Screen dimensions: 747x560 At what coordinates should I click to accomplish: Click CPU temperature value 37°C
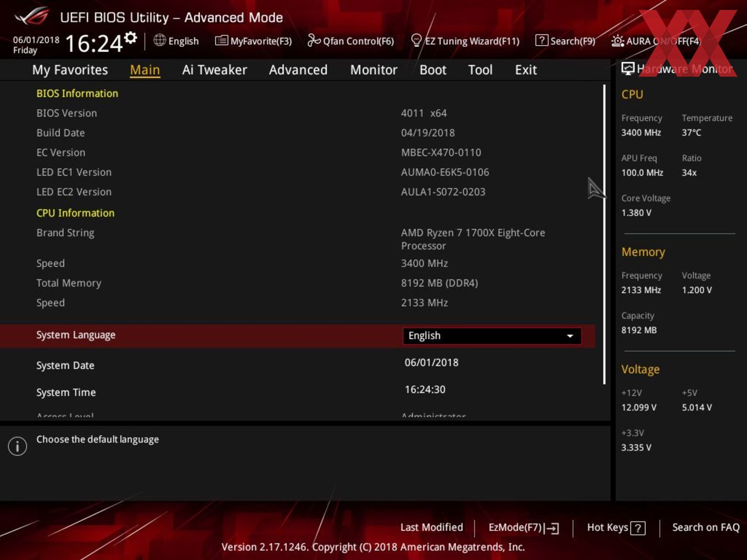(692, 132)
